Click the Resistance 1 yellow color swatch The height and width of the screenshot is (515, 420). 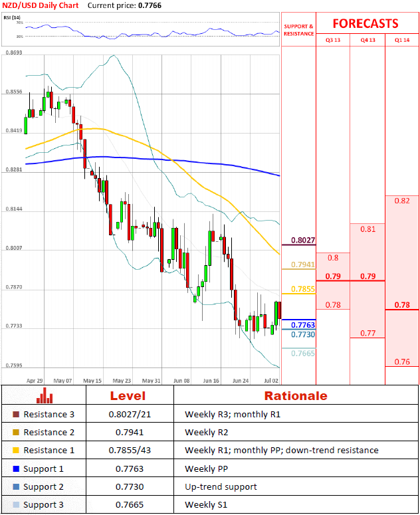[x=16, y=451]
